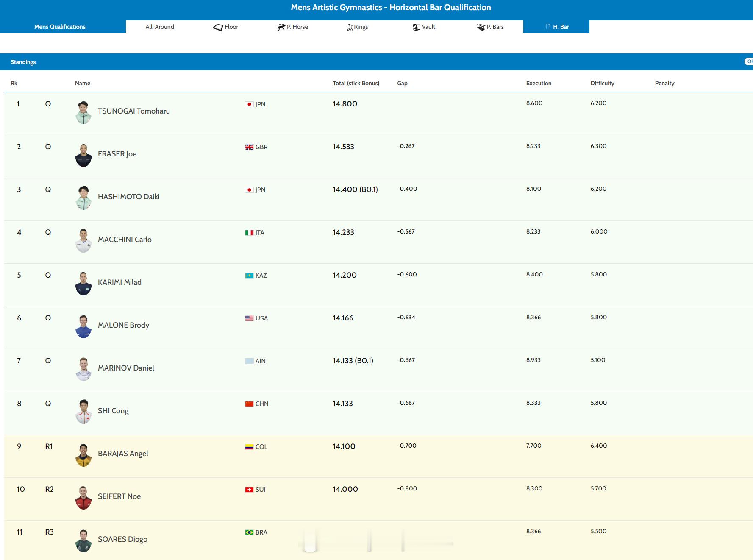The height and width of the screenshot is (560, 753).
Task: Click BARAJAS Angel's athlete photo
Action: (83, 454)
